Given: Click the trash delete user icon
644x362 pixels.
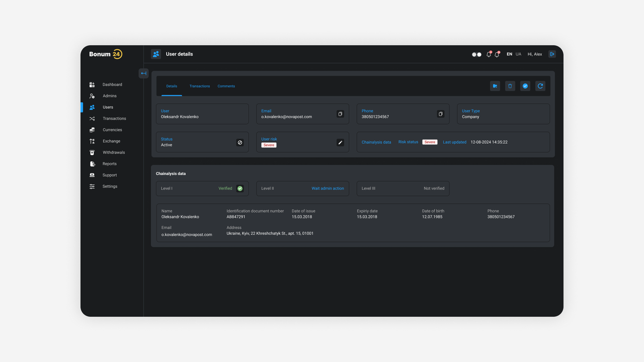Looking at the screenshot, I should coord(510,86).
